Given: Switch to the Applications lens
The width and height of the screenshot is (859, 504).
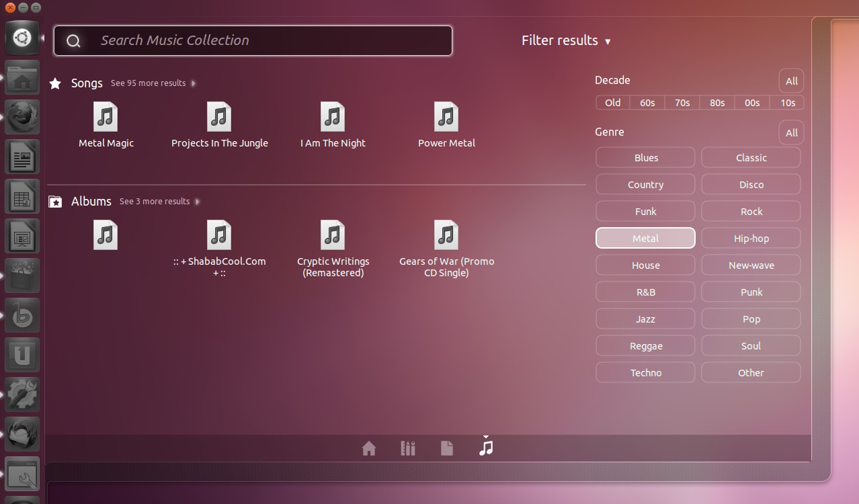Looking at the screenshot, I should (408, 448).
